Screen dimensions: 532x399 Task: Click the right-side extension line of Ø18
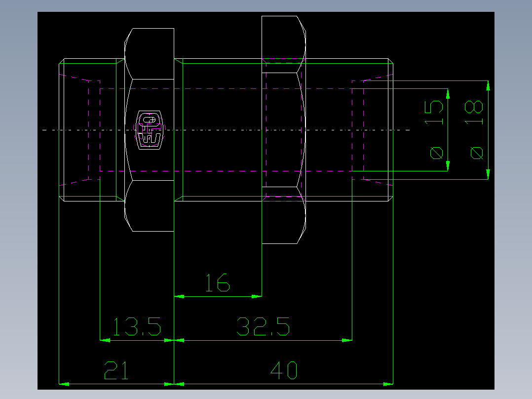tap(488, 128)
